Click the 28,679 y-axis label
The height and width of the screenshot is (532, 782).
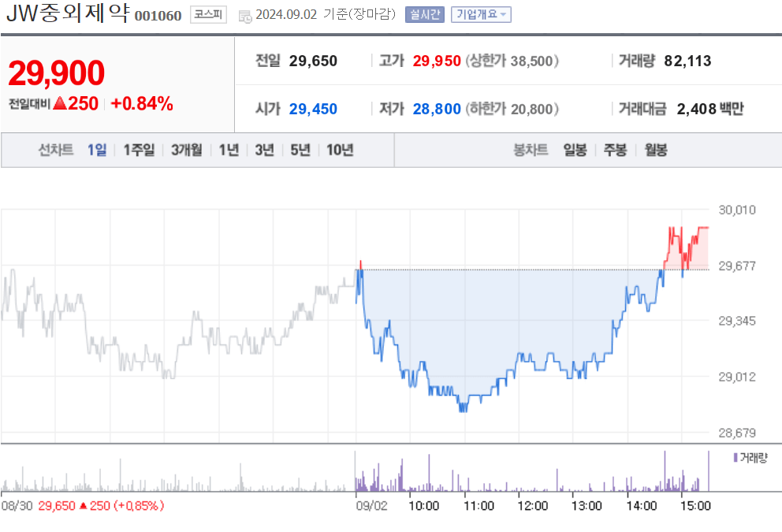point(737,433)
